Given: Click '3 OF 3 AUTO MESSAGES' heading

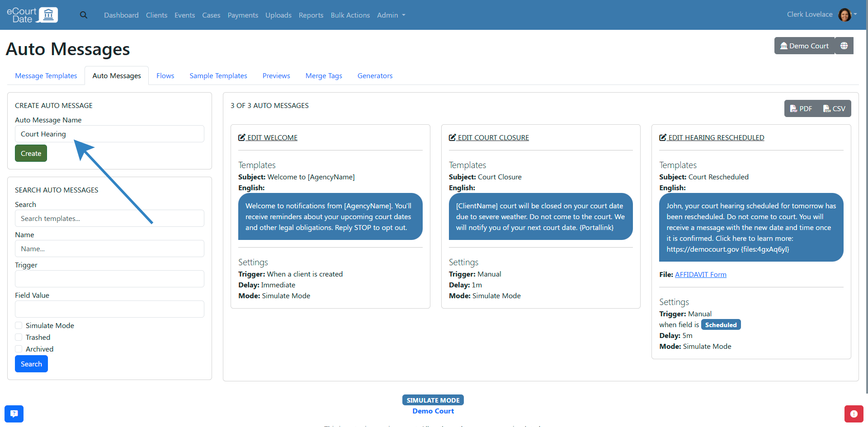Looking at the screenshot, I should [269, 105].
